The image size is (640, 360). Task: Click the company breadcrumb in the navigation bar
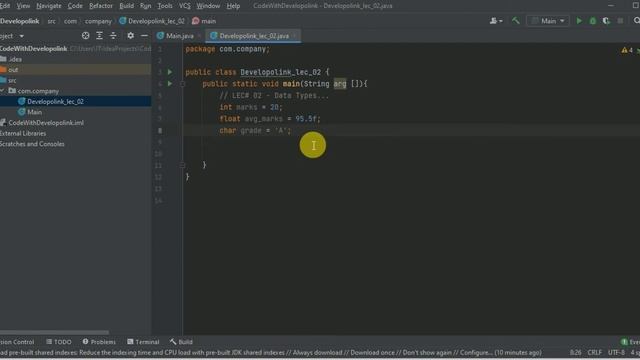98,21
